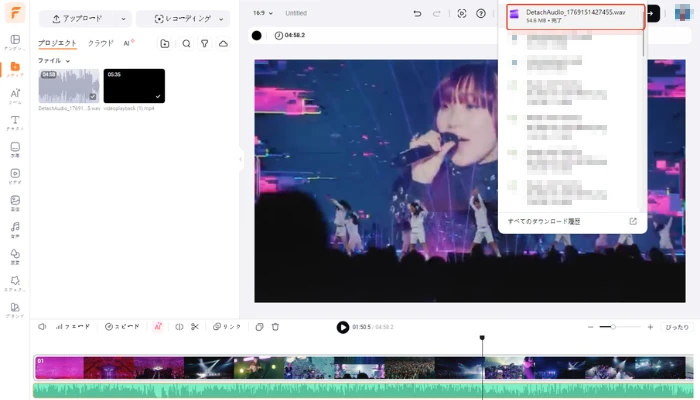Viewport: 700px width, 400px height.
Task: Switch to the クラウド tab
Action: coord(100,43)
